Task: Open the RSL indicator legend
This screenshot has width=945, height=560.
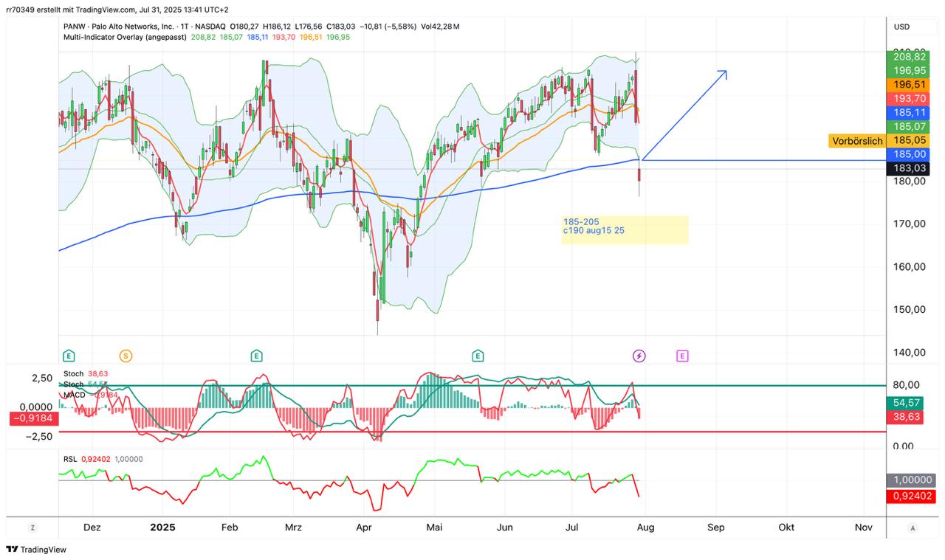Action: [70, 459]
